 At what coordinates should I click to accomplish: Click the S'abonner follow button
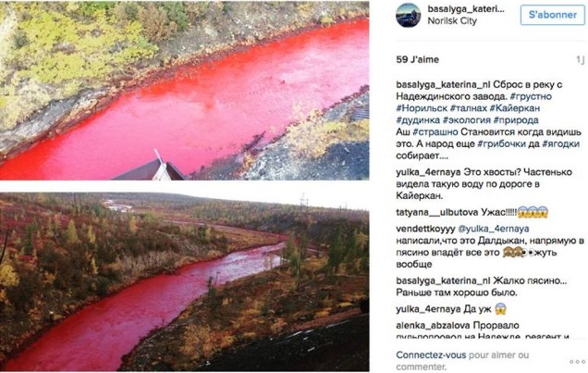pyautogui.click(x=552, y=15)
